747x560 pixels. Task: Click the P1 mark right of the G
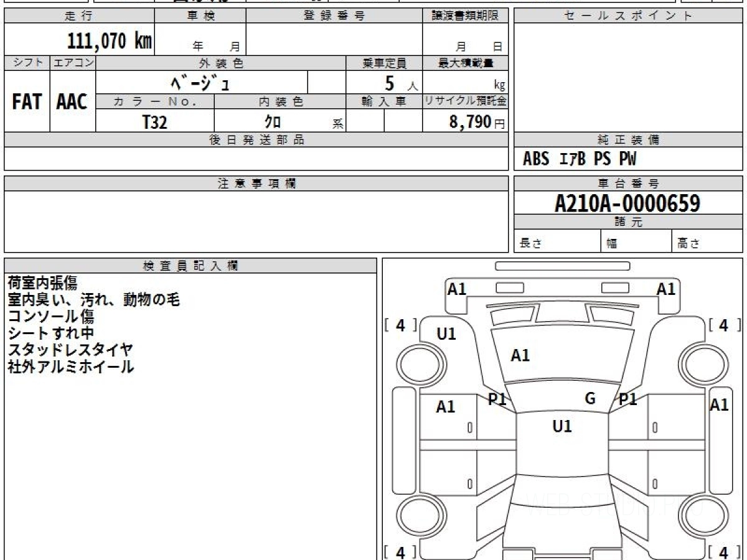tap(627, 400)
